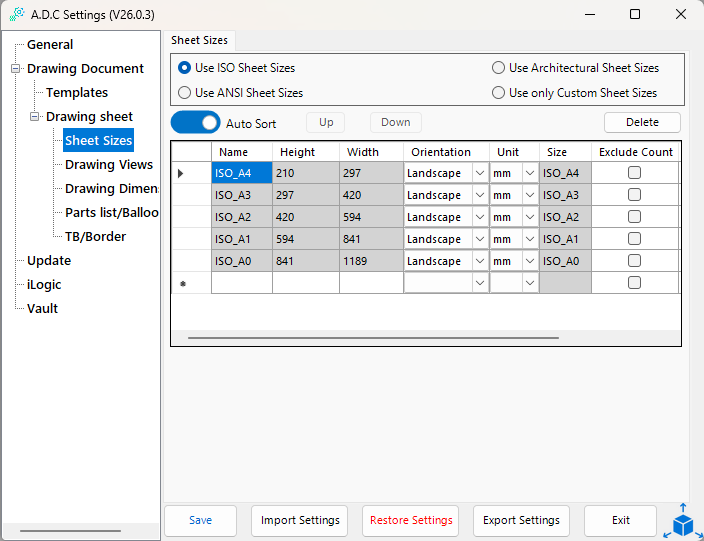Image resolution: width=704 pixels, height=541 pixels.
Task: Toggle the Auto Sort switch
Action: (195, 122)
